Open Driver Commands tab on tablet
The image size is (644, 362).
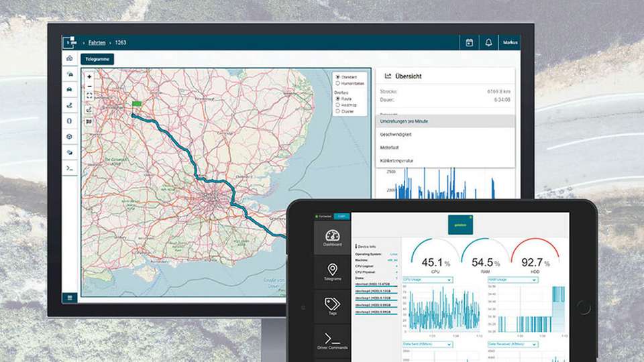tap(332, 341)
